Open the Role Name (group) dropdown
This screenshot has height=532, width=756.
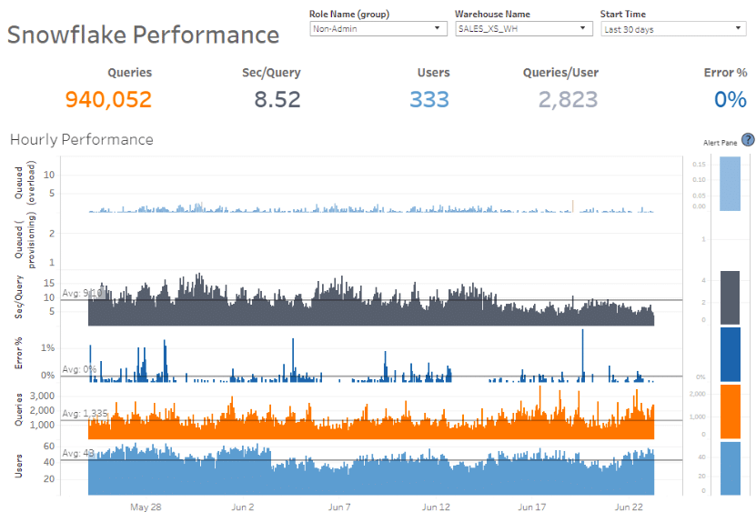point(378,28)
